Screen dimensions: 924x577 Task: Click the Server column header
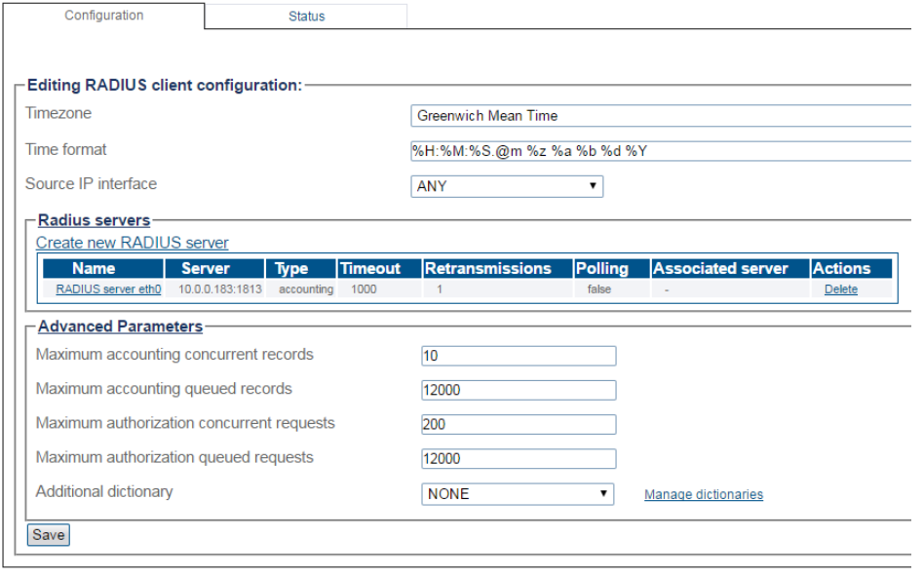coord(206,269)
